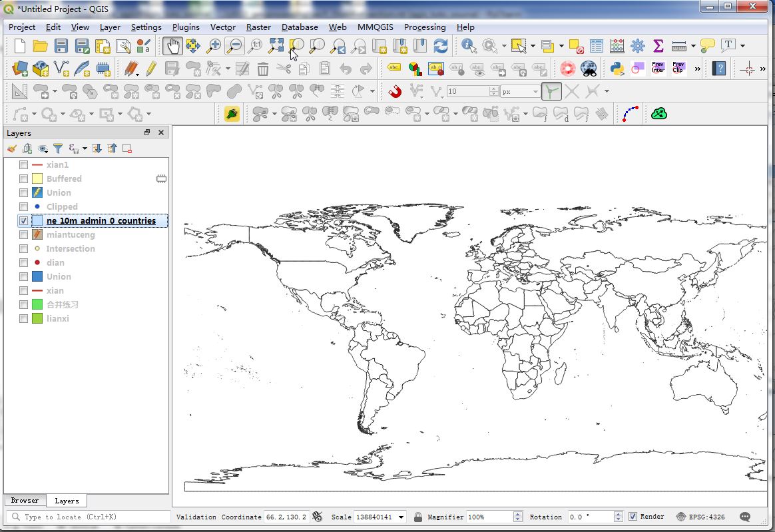The image size is (775, 532).
Task: Expand the deselect features dropdown arrow
Action: [x=561, y=46]
